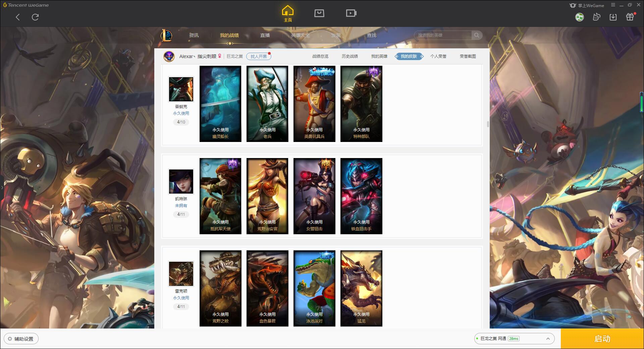Open the 查找 tab

[x=372, y=35]
